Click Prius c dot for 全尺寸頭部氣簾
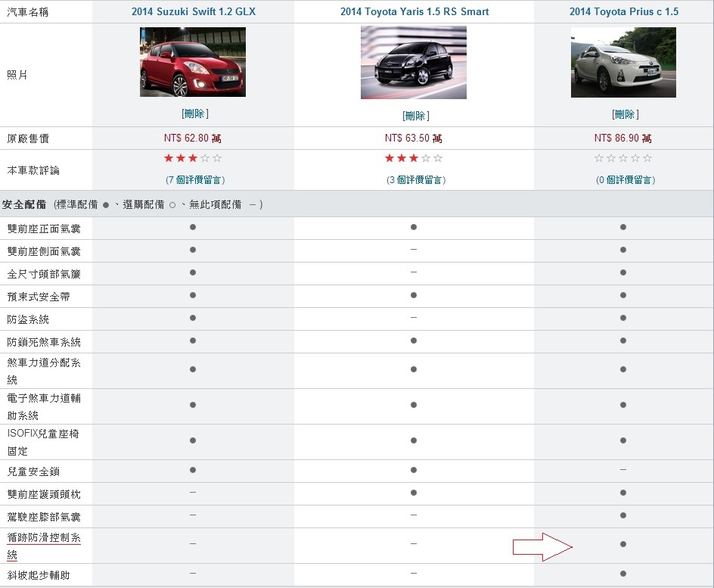 [x=623, y=272]
